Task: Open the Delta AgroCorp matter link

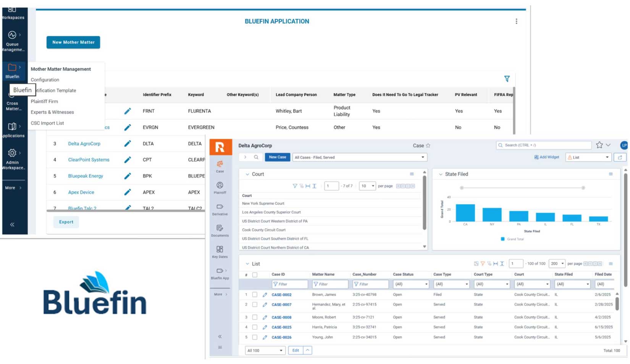Action: (x=84, y=144)
